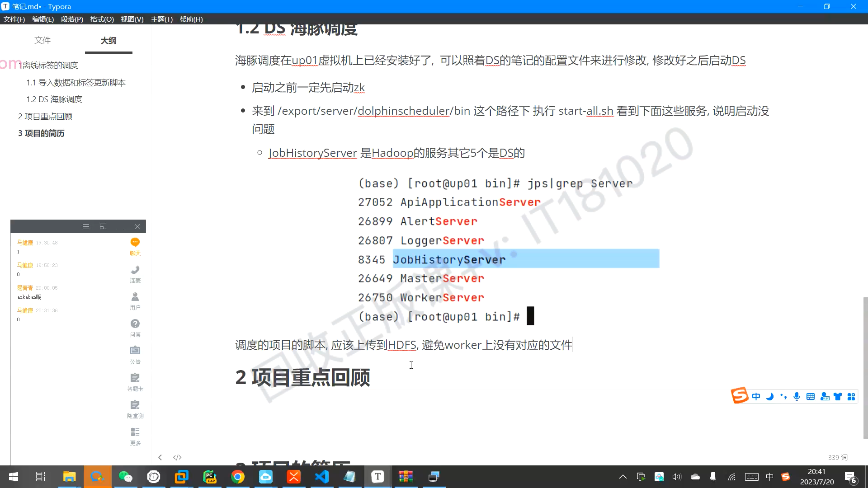Toggle source code mode button
Image resolution: width=868 pixels, height=488 pixels.
177,457
